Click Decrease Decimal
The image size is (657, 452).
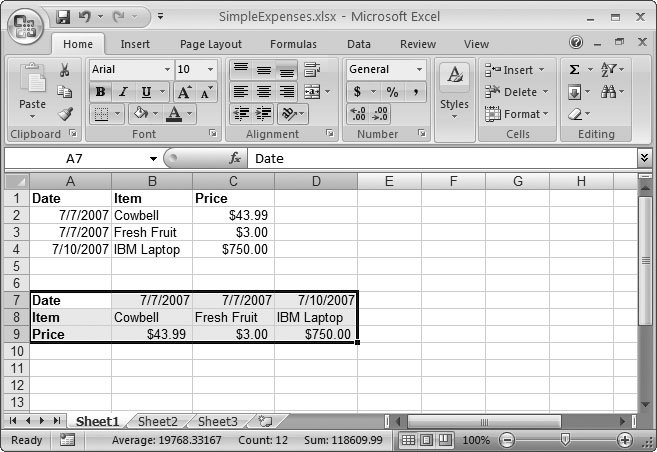point(380,114)
